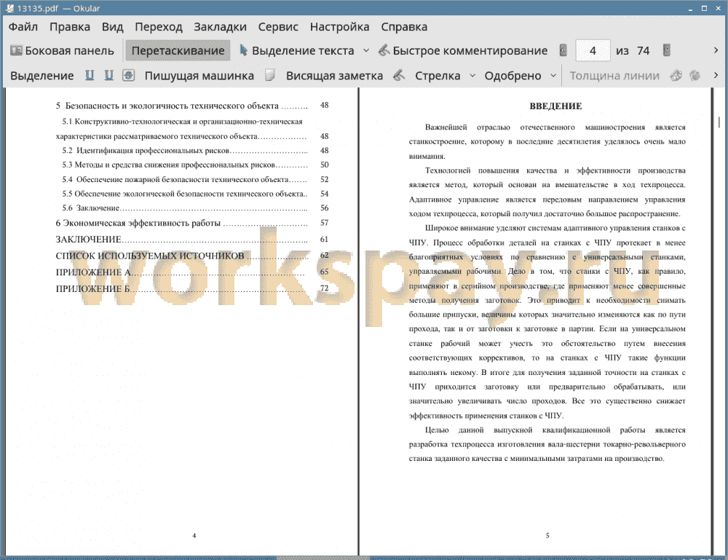Select the Одобрено stamp tool

[x=513, y=76]
